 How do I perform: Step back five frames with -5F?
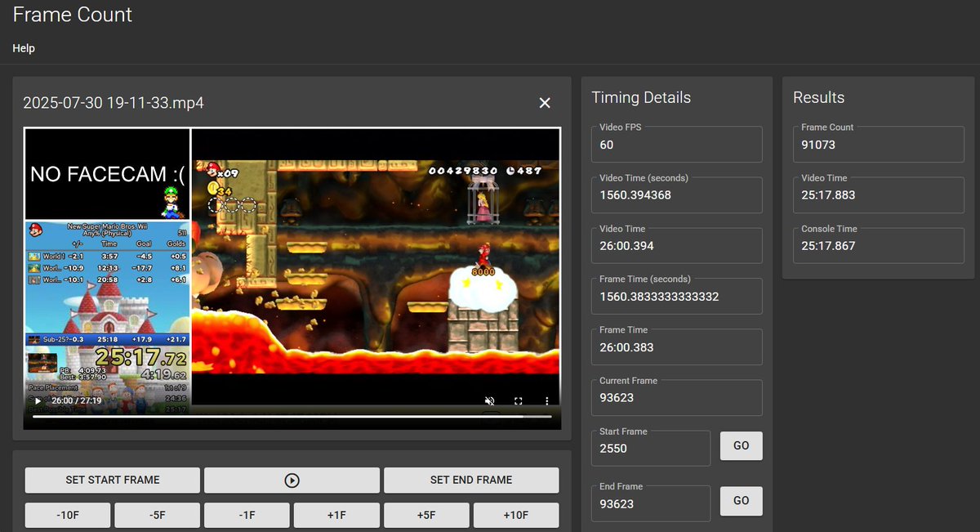click(158, 516)
